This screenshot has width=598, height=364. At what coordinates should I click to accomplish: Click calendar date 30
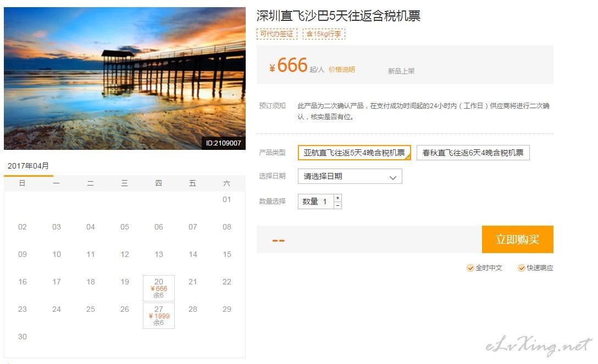(23, 337)
